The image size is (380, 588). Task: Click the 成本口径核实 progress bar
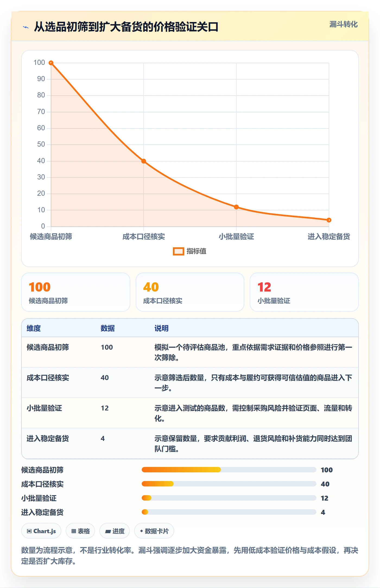229,484
